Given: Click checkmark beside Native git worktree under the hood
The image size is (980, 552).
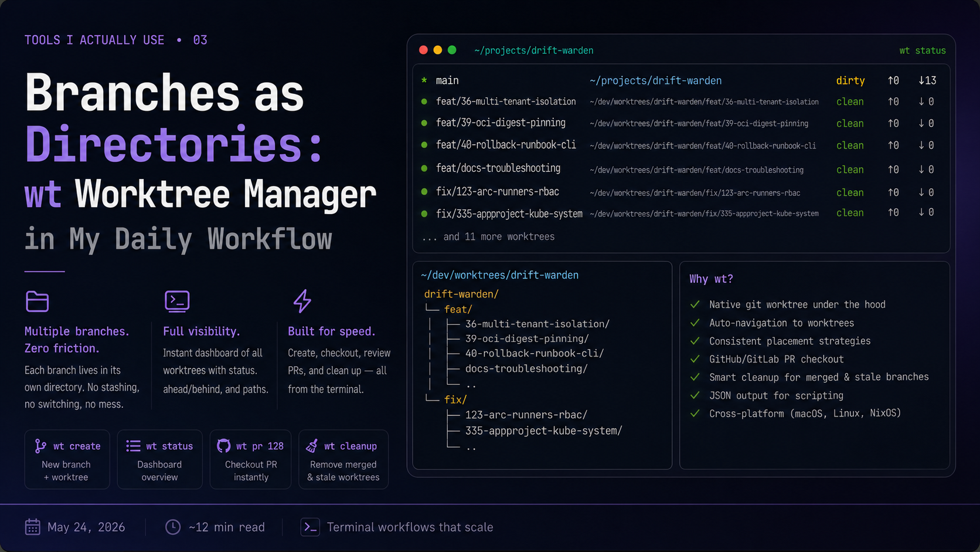Looking at the screenshot, I should [x=695, y=304].
